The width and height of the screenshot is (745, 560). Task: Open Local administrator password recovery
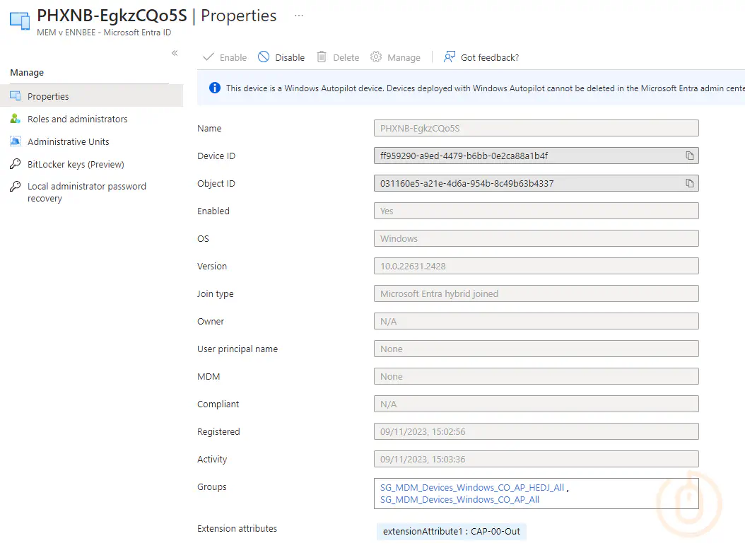pyautogui.click(x=92, y=192)
